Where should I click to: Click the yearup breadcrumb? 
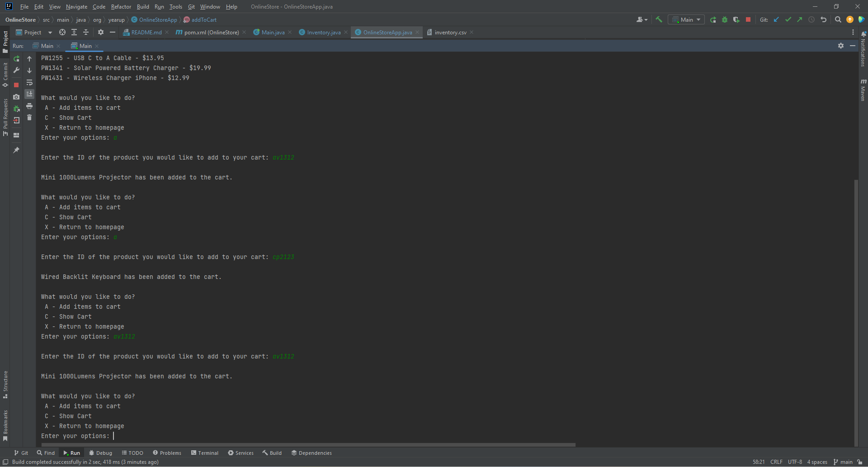[116, 20]
